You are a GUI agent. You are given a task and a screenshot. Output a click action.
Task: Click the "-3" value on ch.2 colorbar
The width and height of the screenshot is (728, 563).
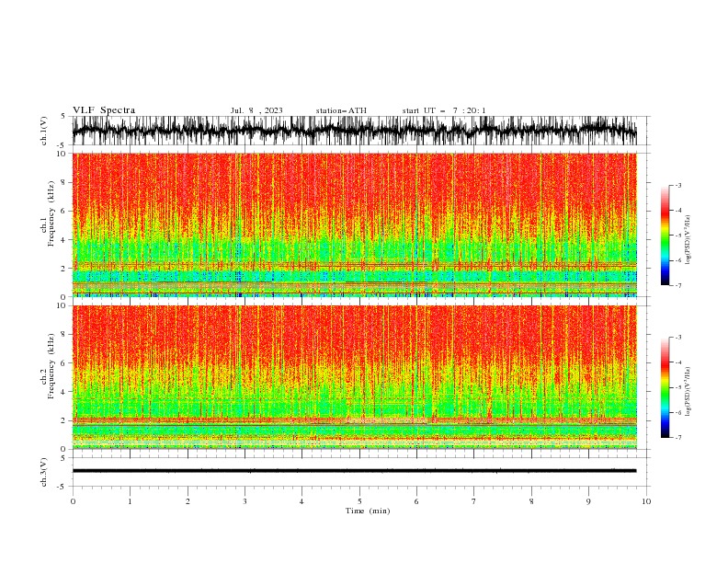pyautogui.click(x=677, y=338)
